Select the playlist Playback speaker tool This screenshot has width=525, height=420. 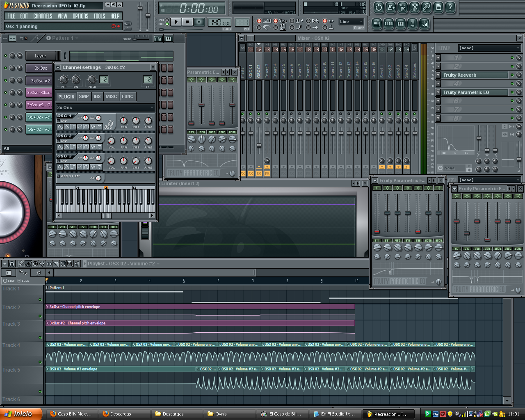[77, 264]
